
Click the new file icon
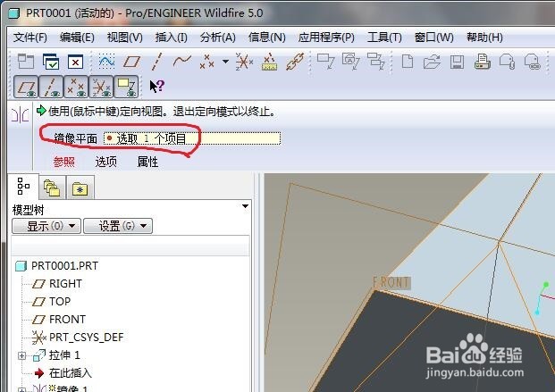(x=408, y=62)
